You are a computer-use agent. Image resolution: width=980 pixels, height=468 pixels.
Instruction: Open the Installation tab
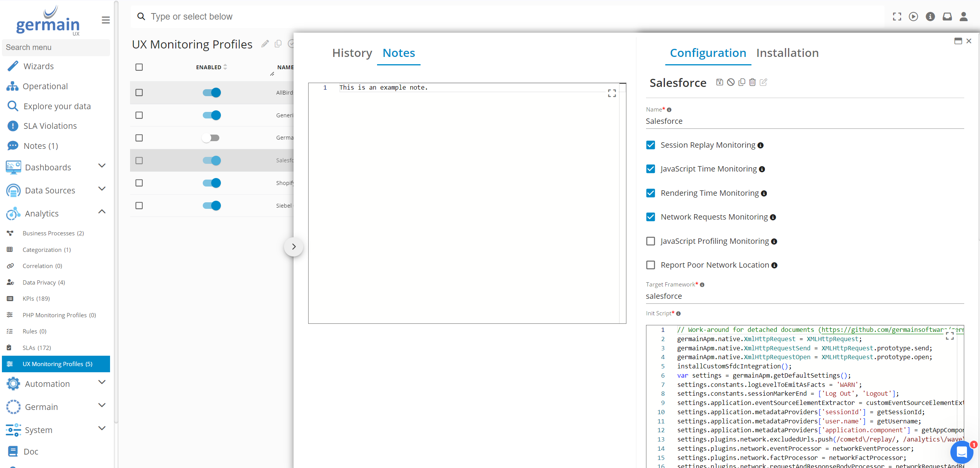(x=787, y=53)
